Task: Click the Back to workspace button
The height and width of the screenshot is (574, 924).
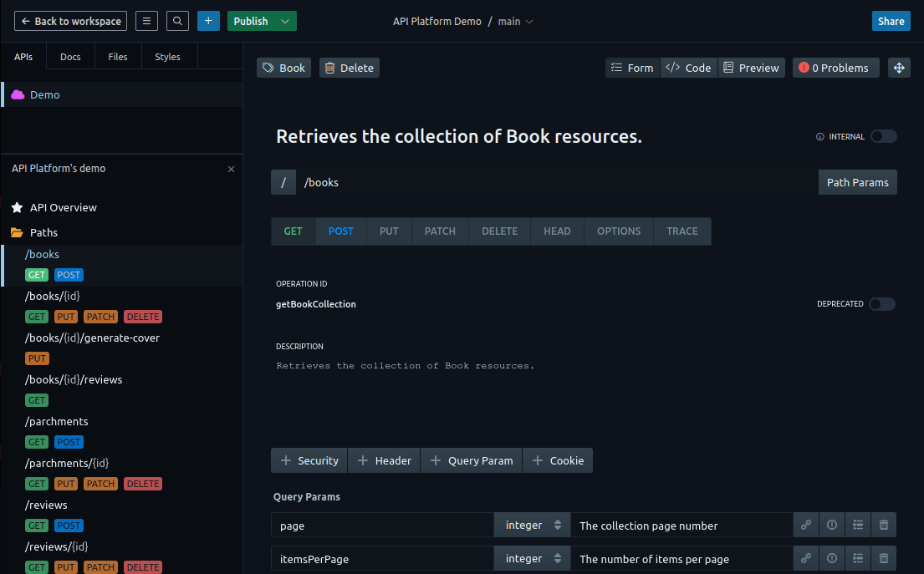Action: click(x=70, y=21)
